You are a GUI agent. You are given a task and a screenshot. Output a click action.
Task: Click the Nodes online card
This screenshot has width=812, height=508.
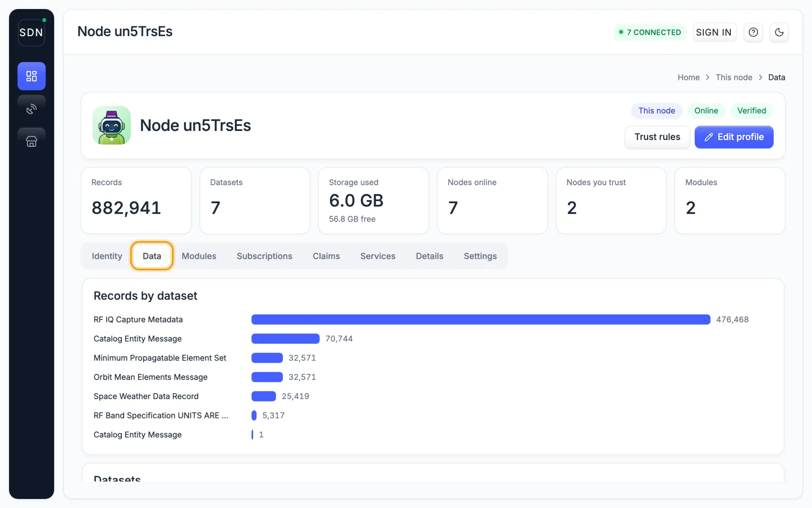pos(493,201)
